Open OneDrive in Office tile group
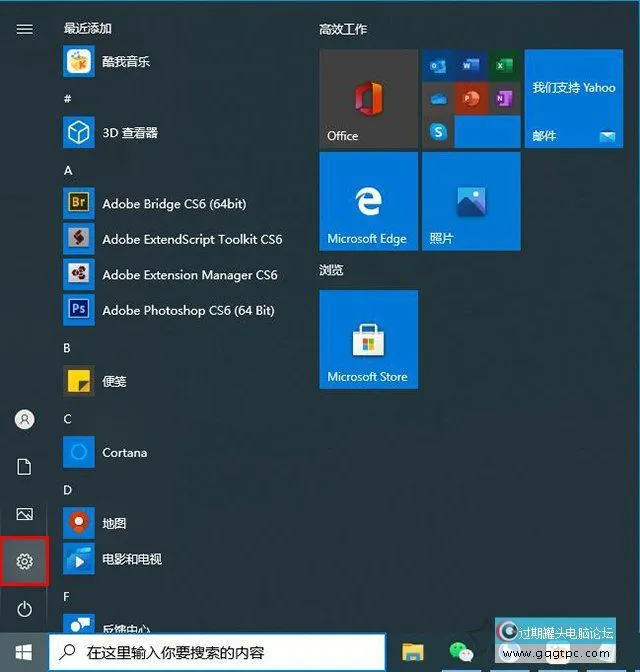 [x=438, y=99]
